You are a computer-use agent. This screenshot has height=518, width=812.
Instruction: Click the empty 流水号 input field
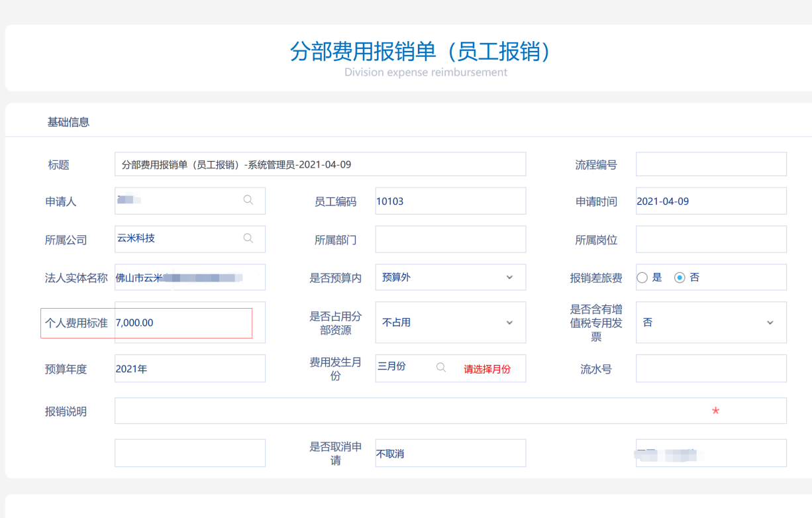pyautogui.click(x=711, y=368)
